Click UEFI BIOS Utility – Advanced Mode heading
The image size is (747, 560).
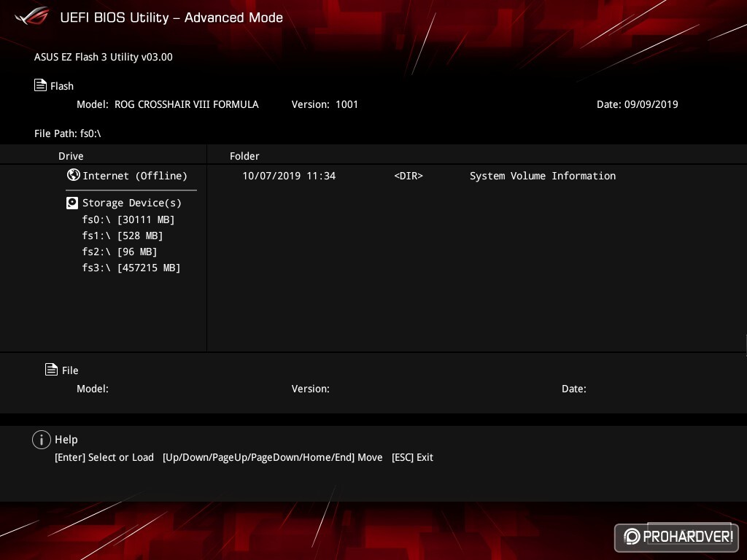[171, 17]
